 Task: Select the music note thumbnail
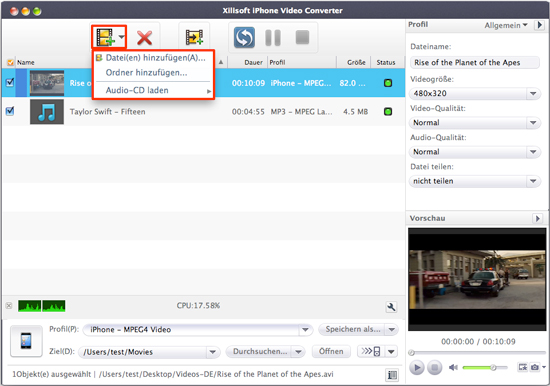(47, 112)
